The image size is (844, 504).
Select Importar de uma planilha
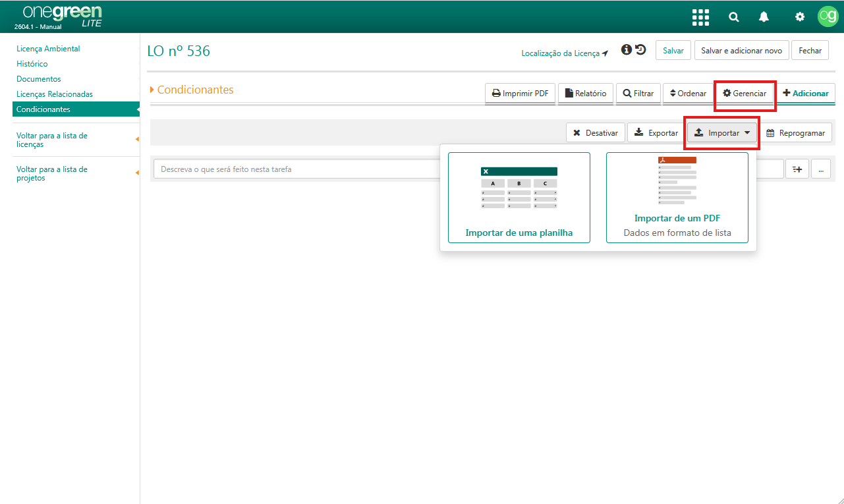pos(519,198)
